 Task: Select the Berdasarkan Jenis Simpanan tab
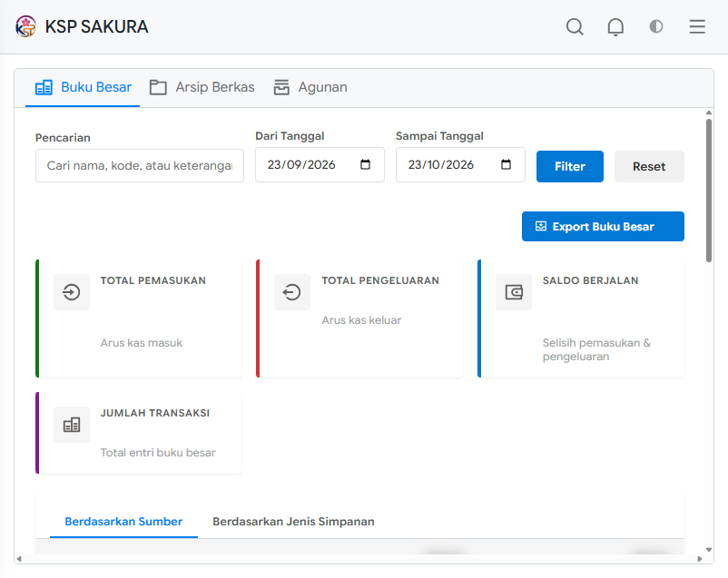(293, 522)
